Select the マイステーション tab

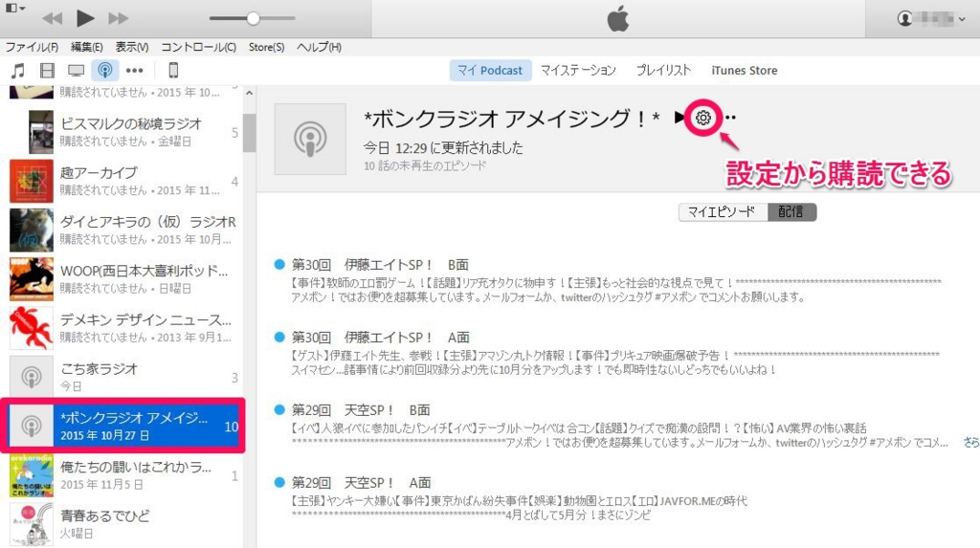(x=578, y=70)
